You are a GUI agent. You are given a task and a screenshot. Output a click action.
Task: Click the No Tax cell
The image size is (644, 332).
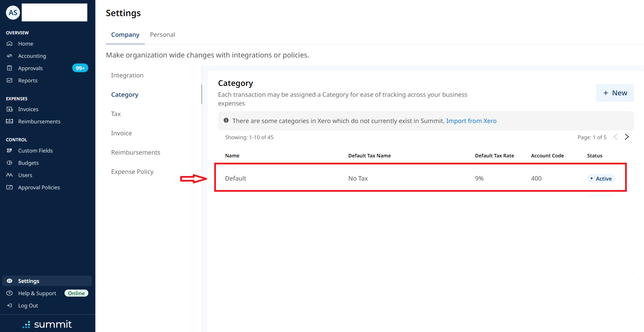358,178
